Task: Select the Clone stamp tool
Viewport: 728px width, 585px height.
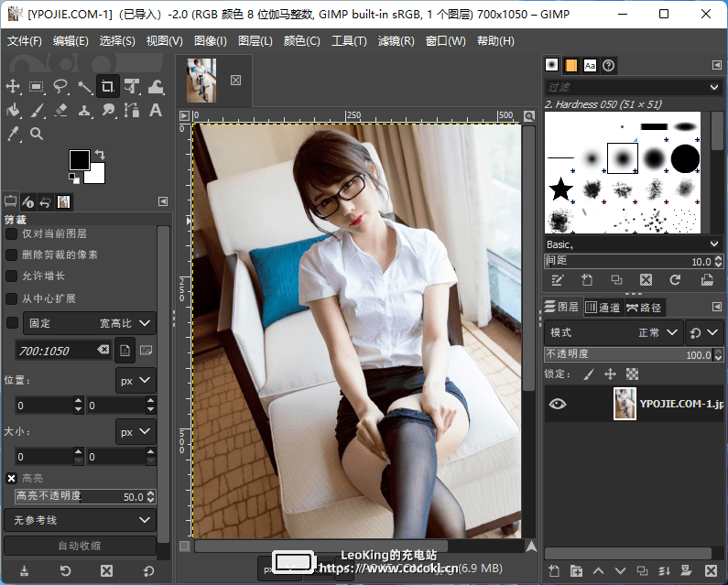Action: [84, 111]
